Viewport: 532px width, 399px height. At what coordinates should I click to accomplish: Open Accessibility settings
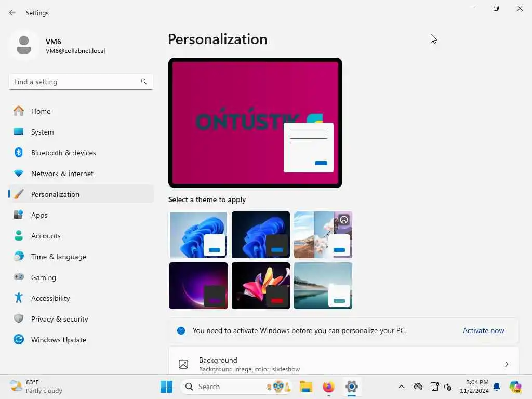point(81,298)
